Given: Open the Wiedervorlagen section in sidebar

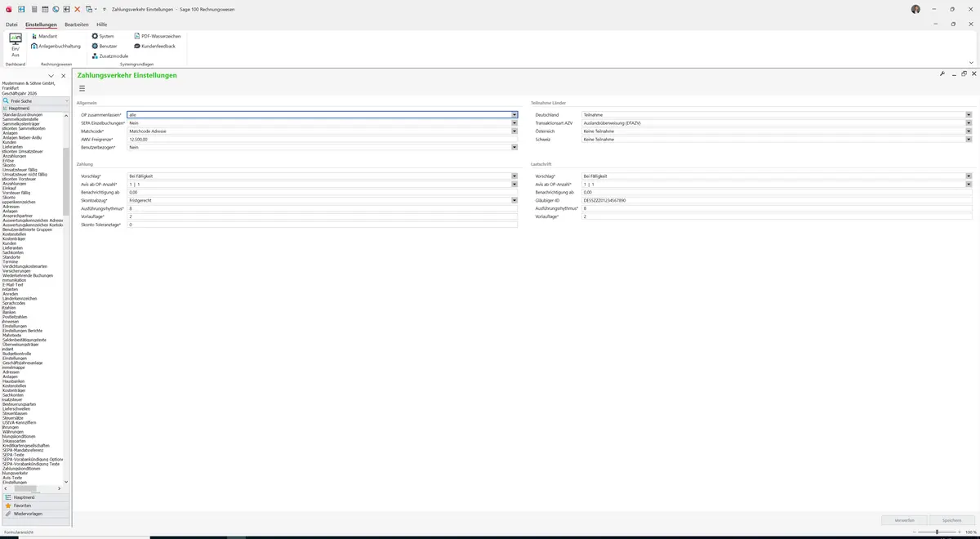Looking at the screenshot, I should point(35,514).
